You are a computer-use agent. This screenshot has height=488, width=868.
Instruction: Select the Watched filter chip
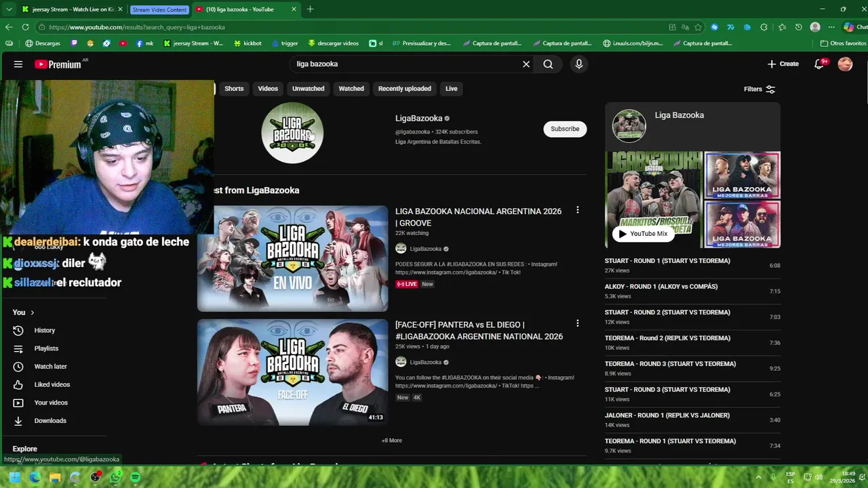(x=351, y=89)
